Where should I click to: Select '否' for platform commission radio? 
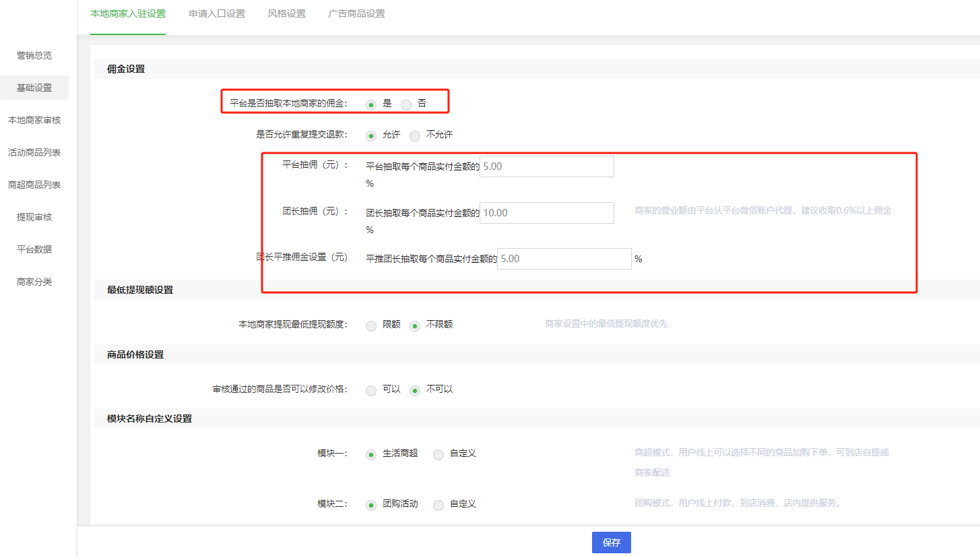[x=406, y=104]
